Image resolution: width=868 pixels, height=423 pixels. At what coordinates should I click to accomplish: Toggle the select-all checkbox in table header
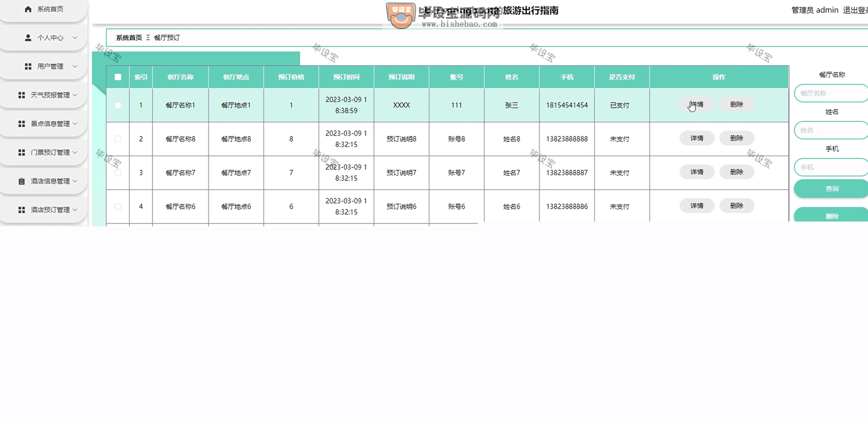tap(118, 77)
